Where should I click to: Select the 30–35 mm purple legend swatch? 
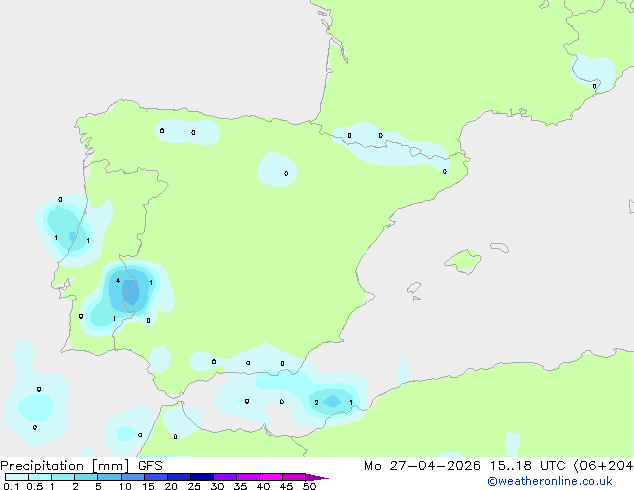(x=225, y=477)
